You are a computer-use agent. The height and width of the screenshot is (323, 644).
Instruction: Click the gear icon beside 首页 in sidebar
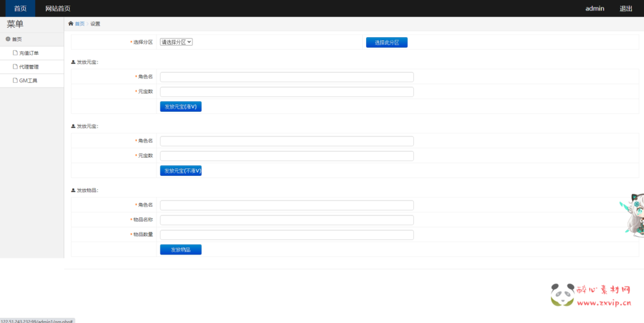click(8, 39)
